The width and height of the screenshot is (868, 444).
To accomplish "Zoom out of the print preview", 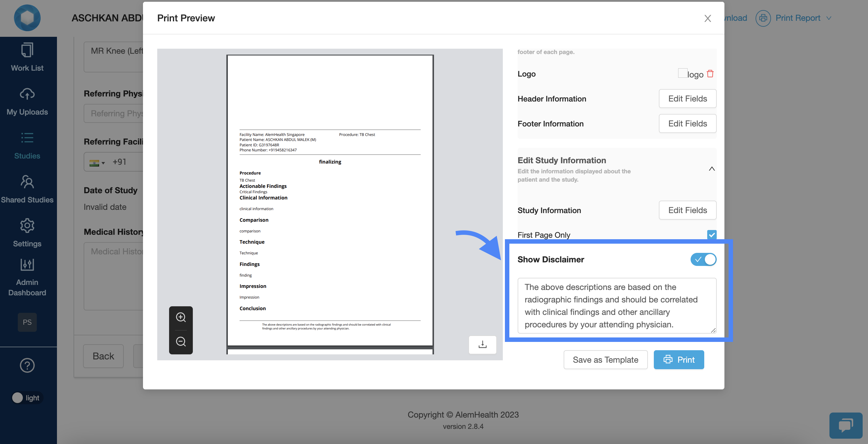I will (x=181, y=342).
